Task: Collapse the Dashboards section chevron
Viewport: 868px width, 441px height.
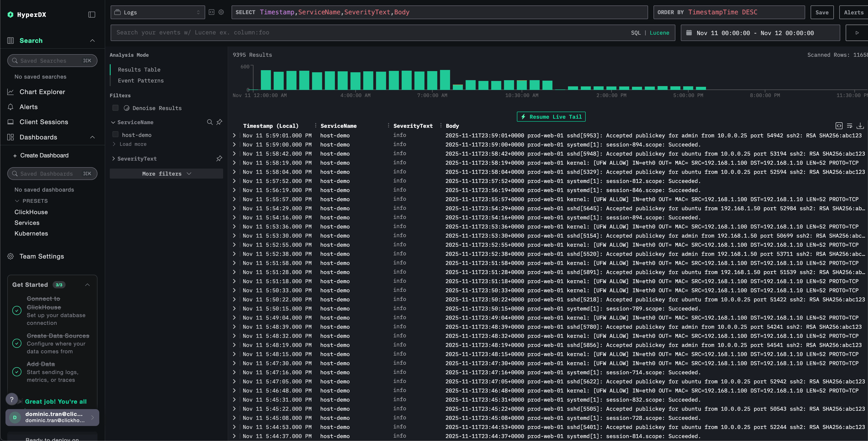Action: 92,137
